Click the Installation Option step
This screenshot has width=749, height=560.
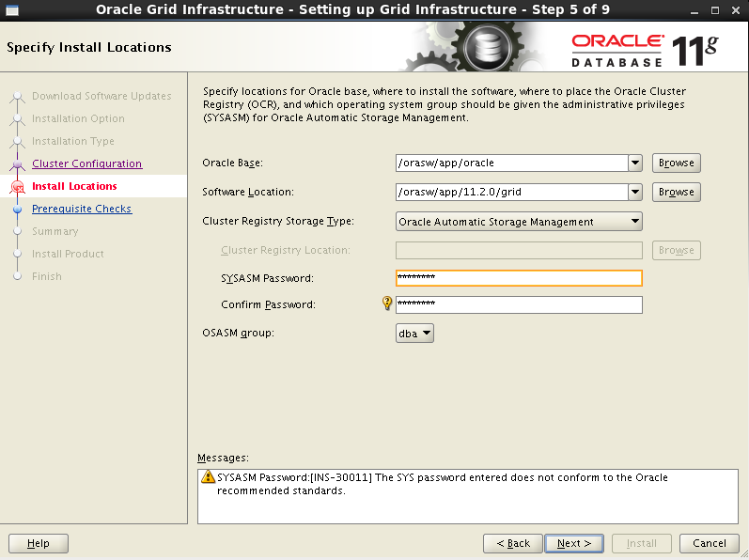[x=78, y=118]
